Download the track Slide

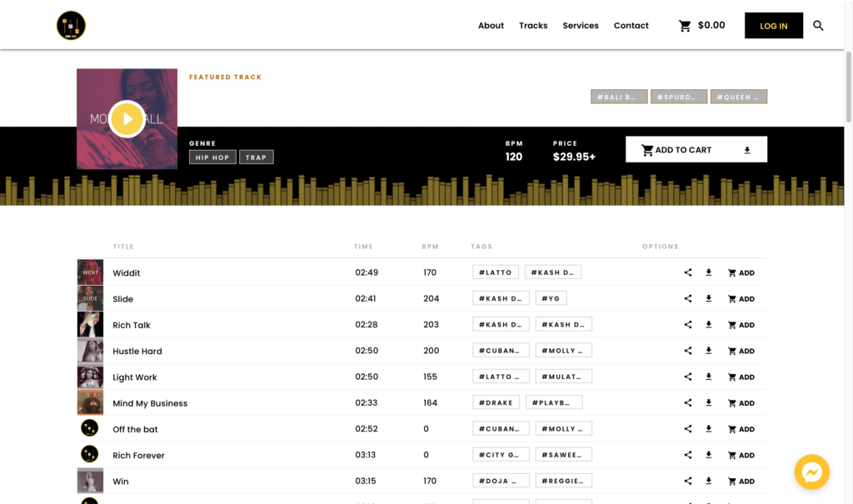pos(709,298)
